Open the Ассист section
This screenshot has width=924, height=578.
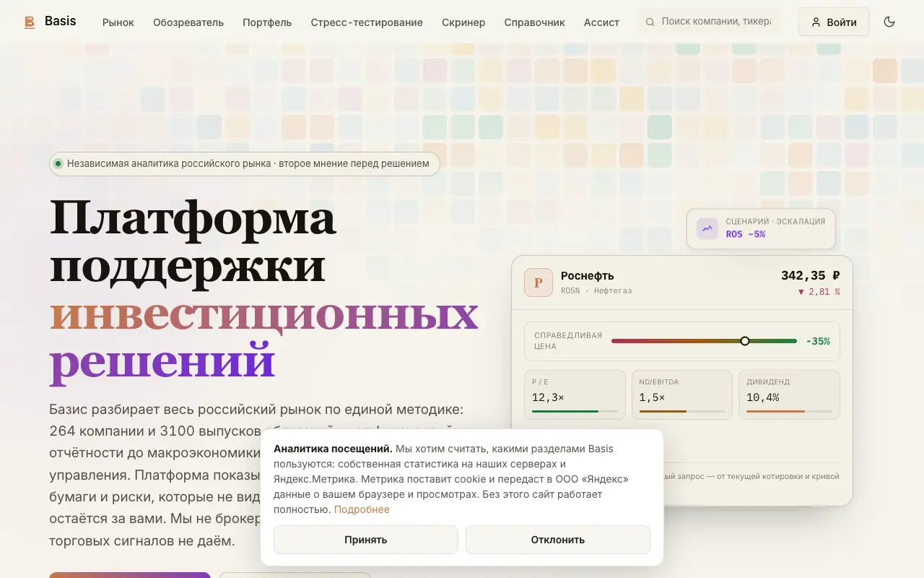click(601, 22)
